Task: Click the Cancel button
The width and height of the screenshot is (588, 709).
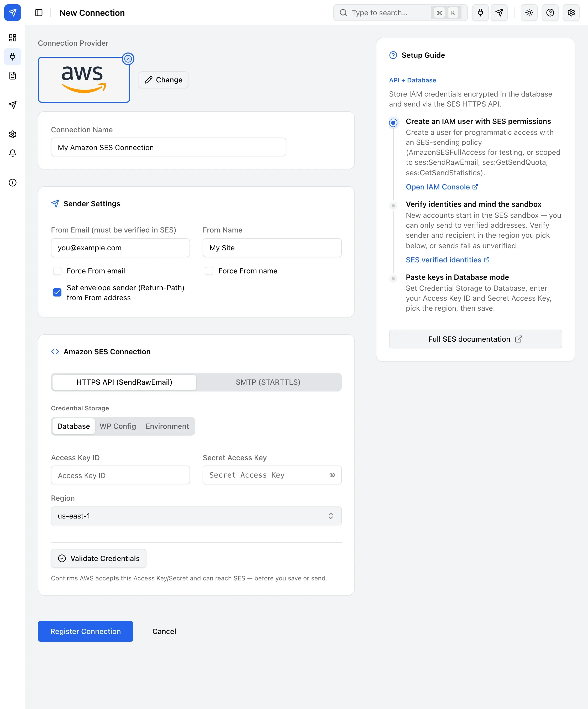Action: [x=164, y=631]
